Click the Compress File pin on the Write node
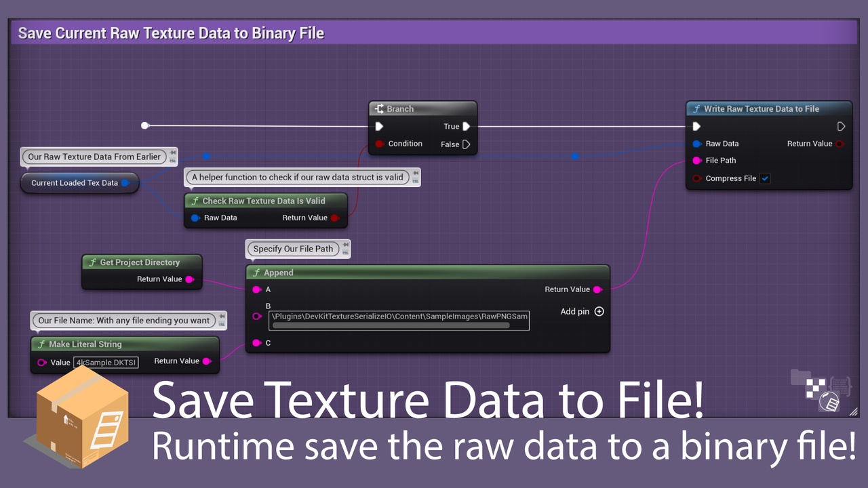This screenshot has height=488, width=868. 697,178
